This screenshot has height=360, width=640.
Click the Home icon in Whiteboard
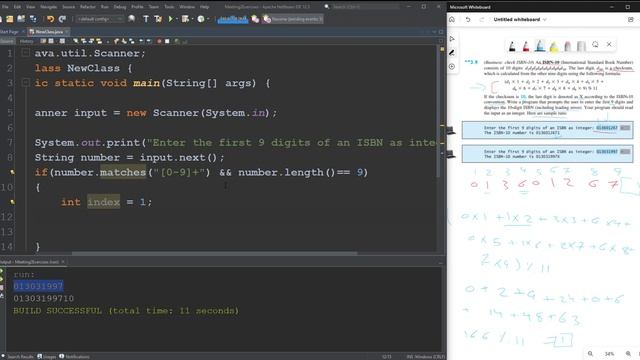[x=452, y=19]
